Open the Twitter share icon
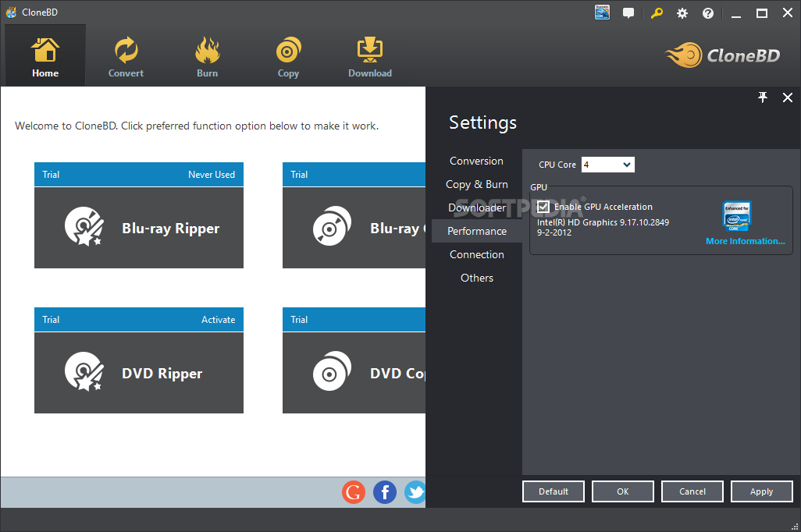Screen dimensions: 801x532 pos(415,492)
